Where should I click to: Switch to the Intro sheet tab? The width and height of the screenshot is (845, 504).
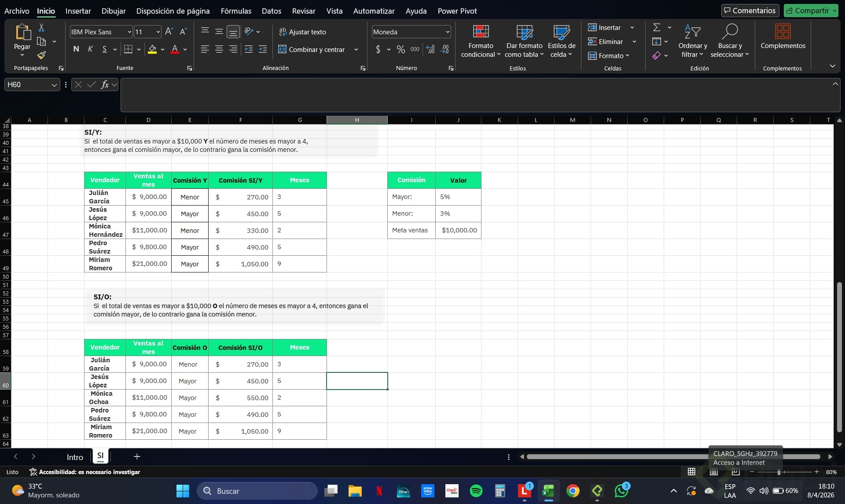pos(75,457)
